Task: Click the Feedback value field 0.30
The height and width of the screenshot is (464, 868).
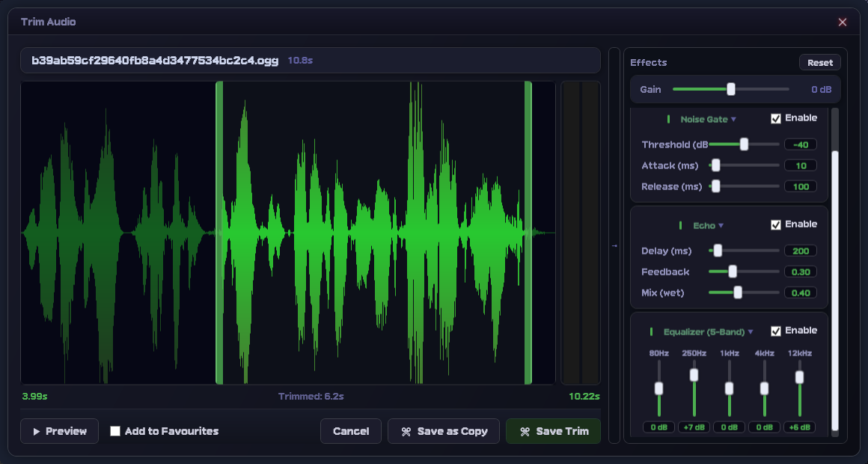Action: tap(801, 272)
